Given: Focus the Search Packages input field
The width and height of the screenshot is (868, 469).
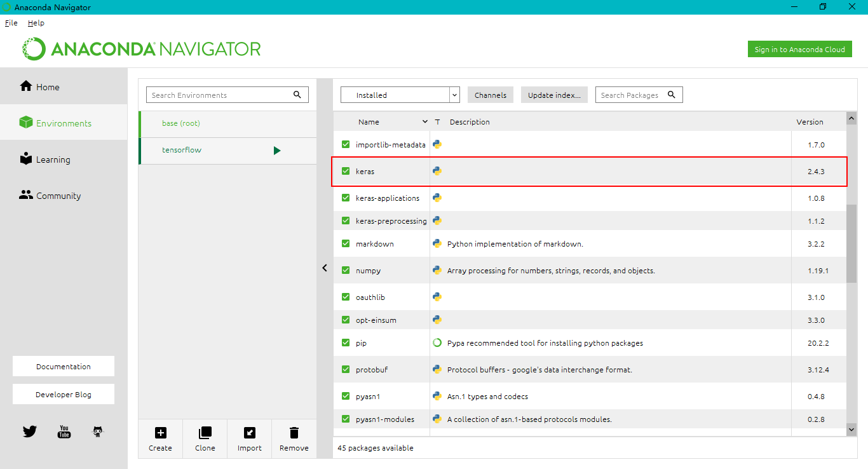Looking at the screenshot, I should [x=639, y=95].
